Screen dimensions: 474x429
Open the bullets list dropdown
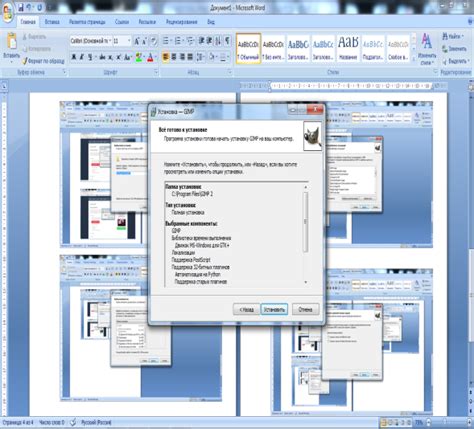coord(171,41)
